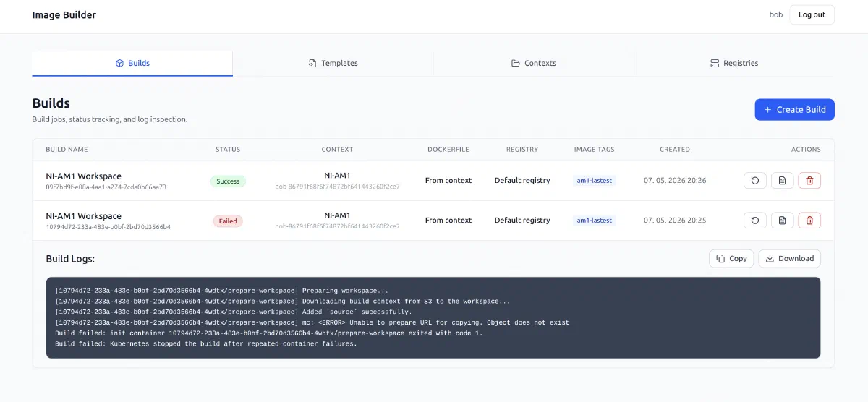Click Default registry in the Failed row
This screenshot has height=402, width=868.
[522, 221]
